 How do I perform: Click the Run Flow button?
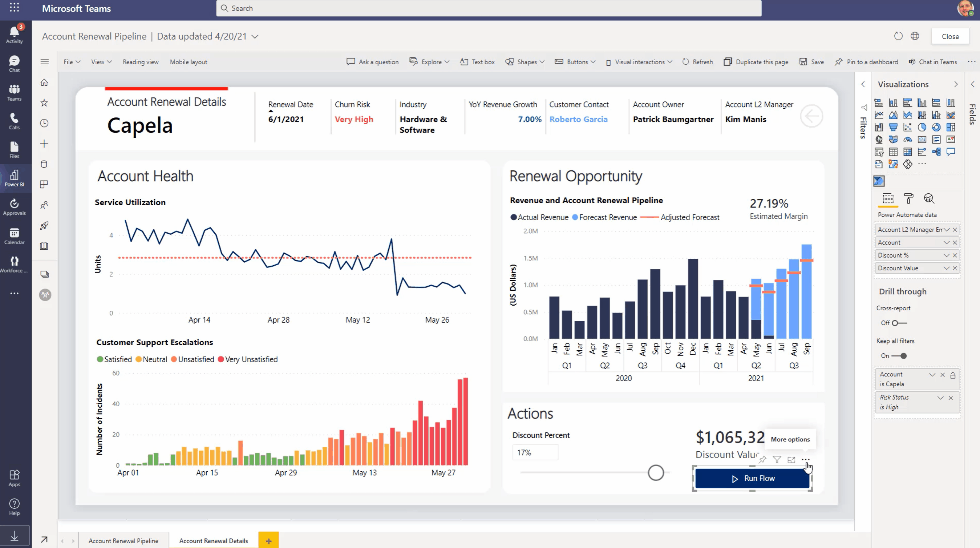click(x=752, y=478)
